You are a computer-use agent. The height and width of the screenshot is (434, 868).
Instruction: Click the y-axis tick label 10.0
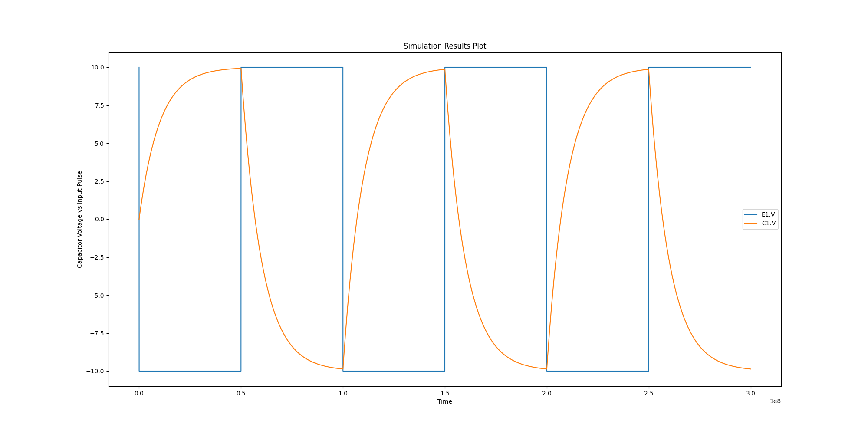[x=98, y=67]
